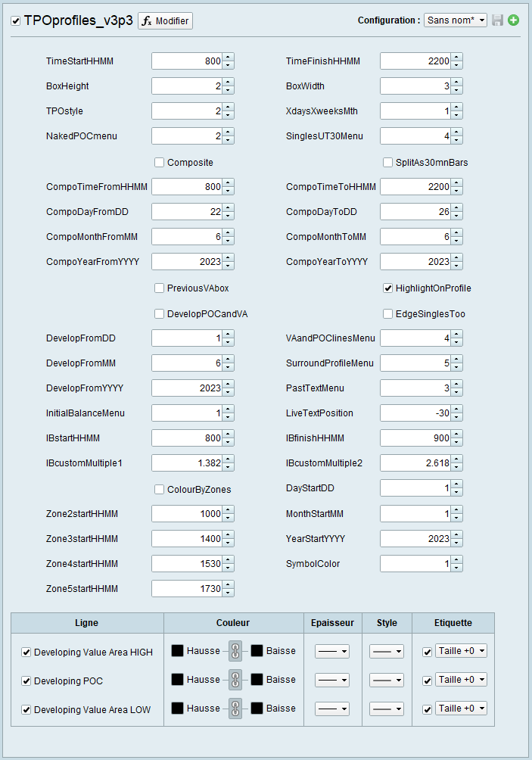Viewport: 532px width, 760px height.
Task: Uncheck the TPOprofiles_v3p3 indicator checkbox
Action: click(x=15, y=21)
